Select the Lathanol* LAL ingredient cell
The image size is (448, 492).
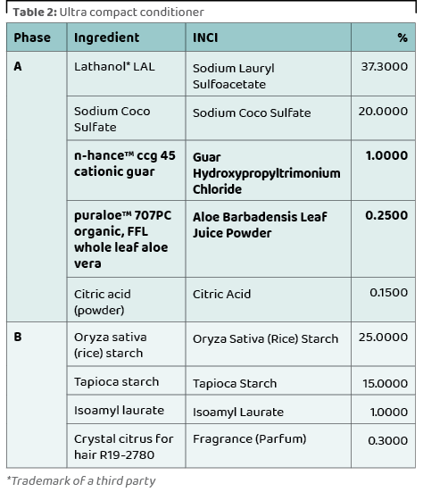(126, 74)
